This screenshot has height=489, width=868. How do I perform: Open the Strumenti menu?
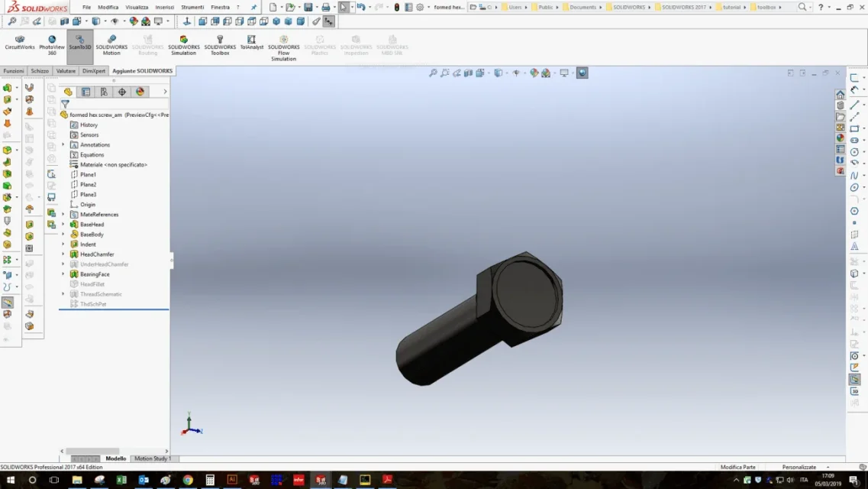tap(192, 7)
